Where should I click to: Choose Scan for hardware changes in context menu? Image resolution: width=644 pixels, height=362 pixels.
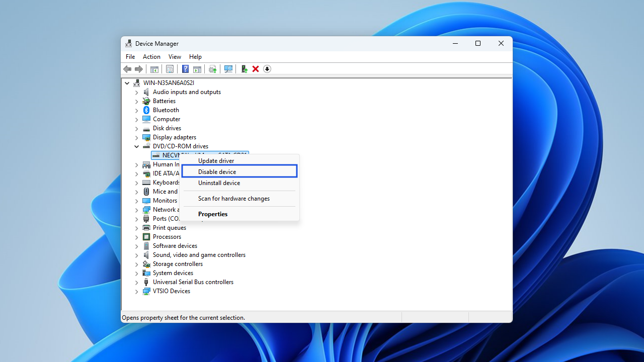(x=239, y=199)
